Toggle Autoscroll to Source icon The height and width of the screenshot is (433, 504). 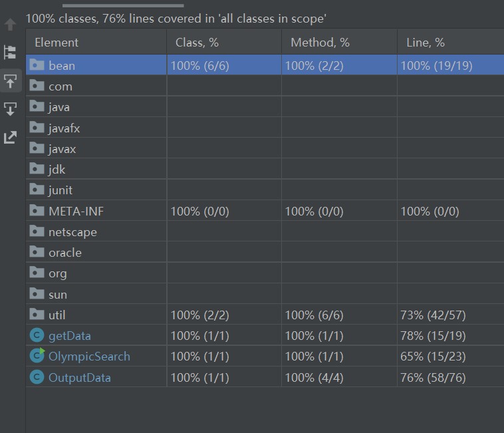click(10, 80)
